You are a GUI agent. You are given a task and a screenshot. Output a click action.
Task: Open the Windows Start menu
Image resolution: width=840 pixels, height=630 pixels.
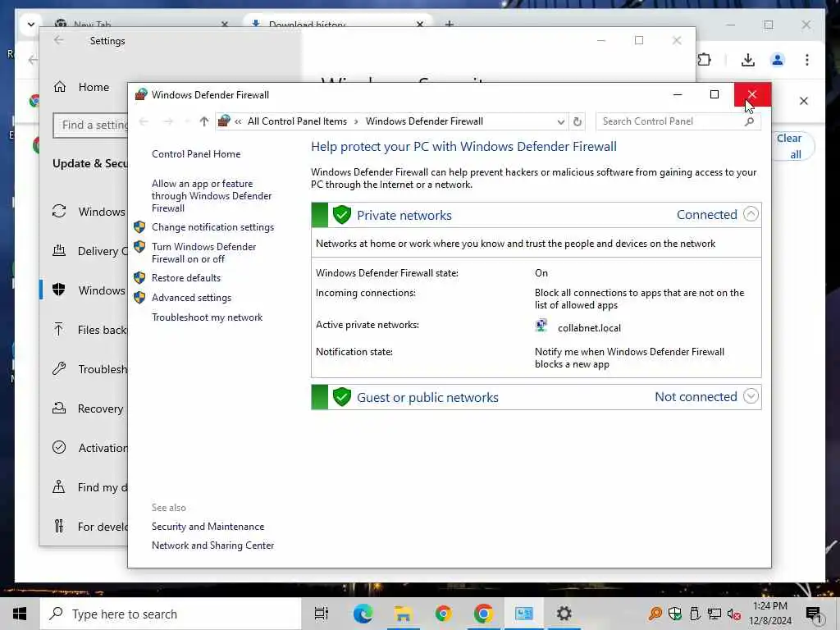click(20, 614)
